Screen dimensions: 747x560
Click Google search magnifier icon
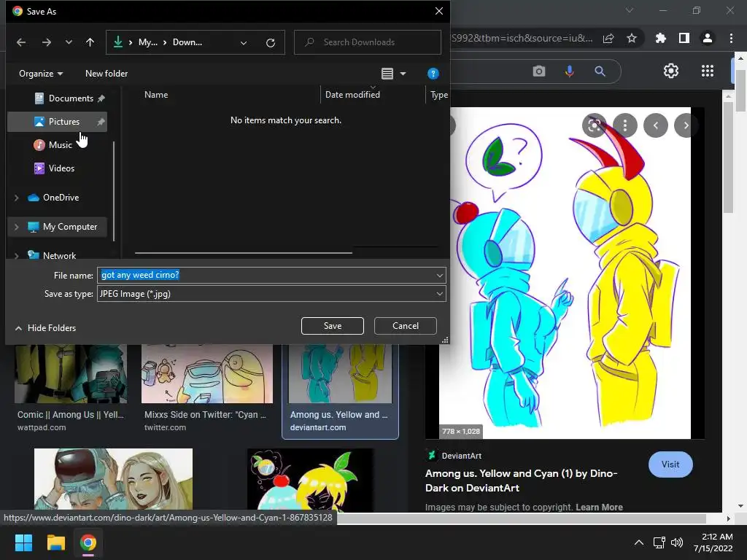coord(600,71)
